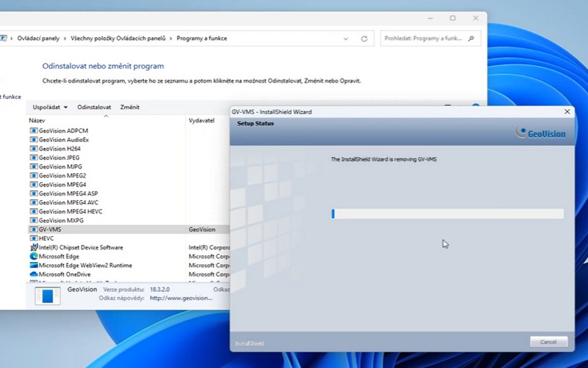Click the Intel Chipset Device Software icon
The height and width of the screenshot is (368, 588).
(x=34, y=248)
